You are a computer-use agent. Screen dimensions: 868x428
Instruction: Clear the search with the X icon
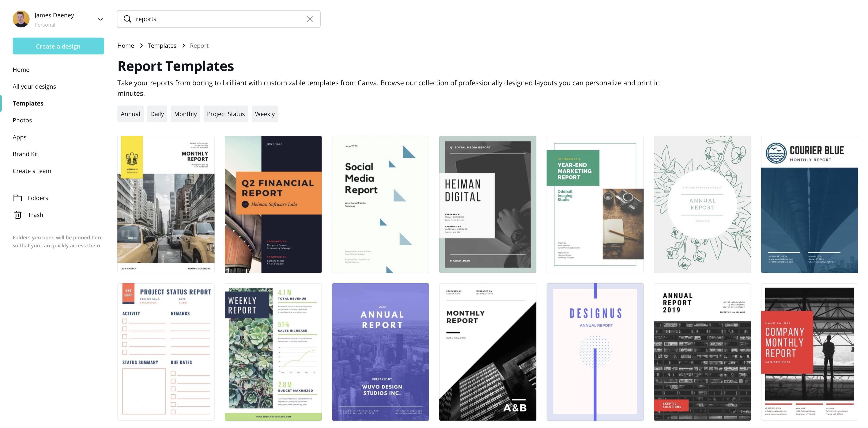(310, 19)
